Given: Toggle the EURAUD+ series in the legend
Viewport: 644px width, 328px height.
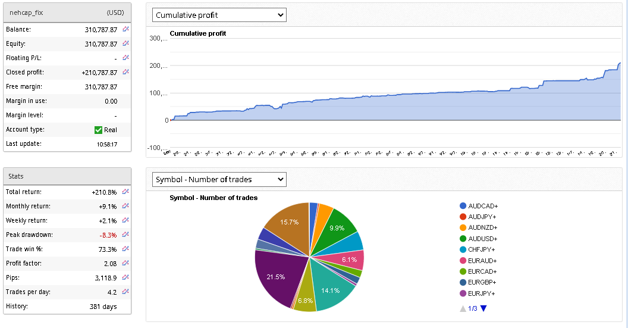Looking at the screenshot, I should coord(482,261).
